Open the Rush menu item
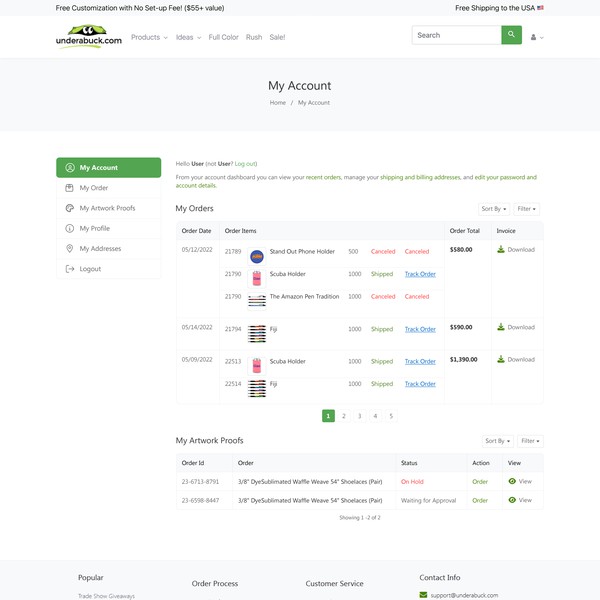The width and height of the screenshot is (600, 600). point(254,37)
